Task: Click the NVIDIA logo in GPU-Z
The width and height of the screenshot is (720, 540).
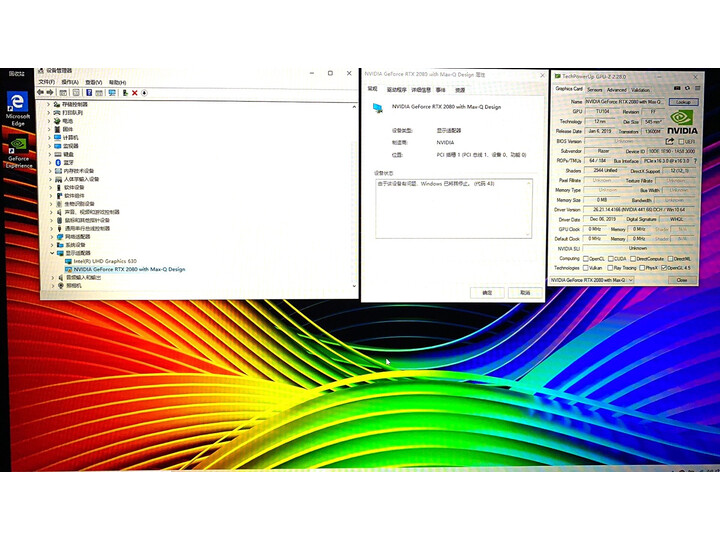Action: tap(682, 122)
